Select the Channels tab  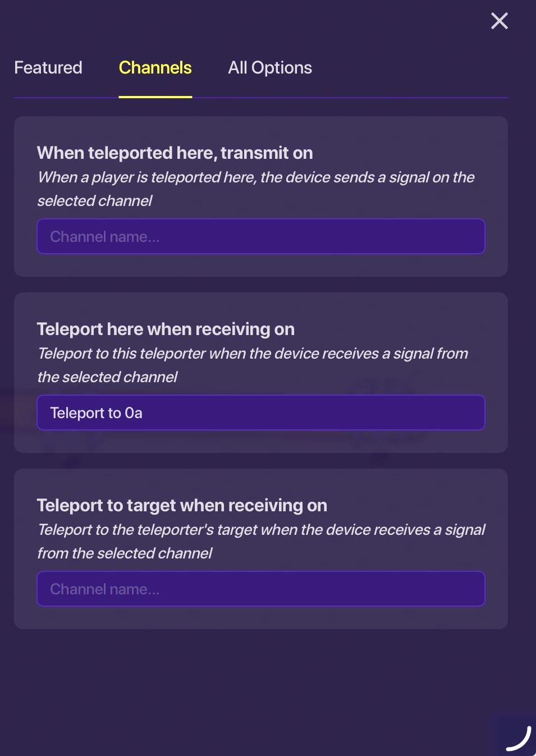(155, 68)
